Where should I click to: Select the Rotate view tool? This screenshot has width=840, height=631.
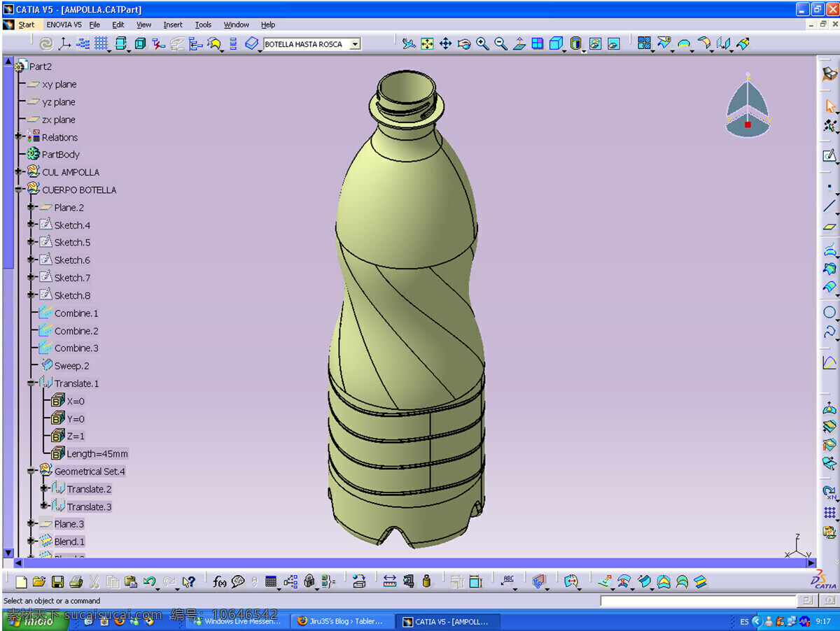pos(463,44)
